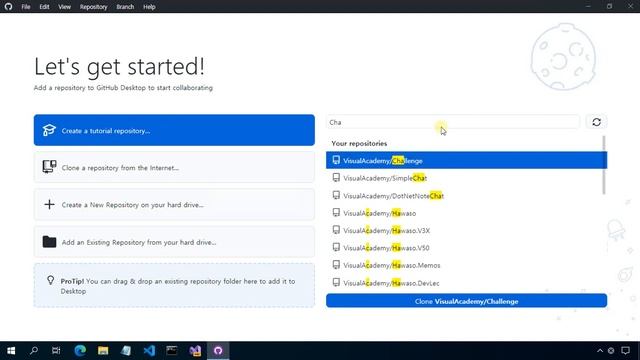Click the Your repositories heading
Image resolution: width=640 pixels, height=360 pixels.
tap(359, 143)
